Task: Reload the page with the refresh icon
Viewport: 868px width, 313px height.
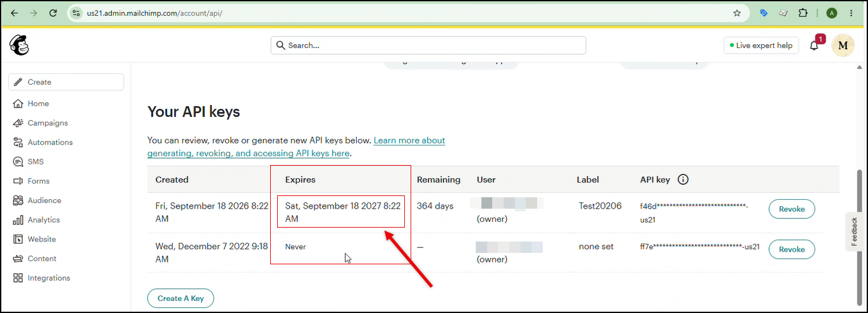Action: (x=53, y=13)
